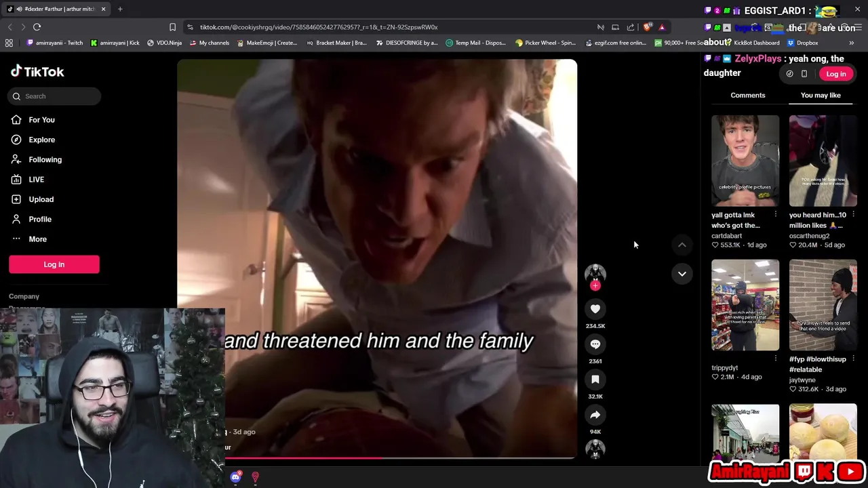This screenshot has width=868, height=488.
Task: Click the Discord icon at the bottom
Action: [235, 477]
